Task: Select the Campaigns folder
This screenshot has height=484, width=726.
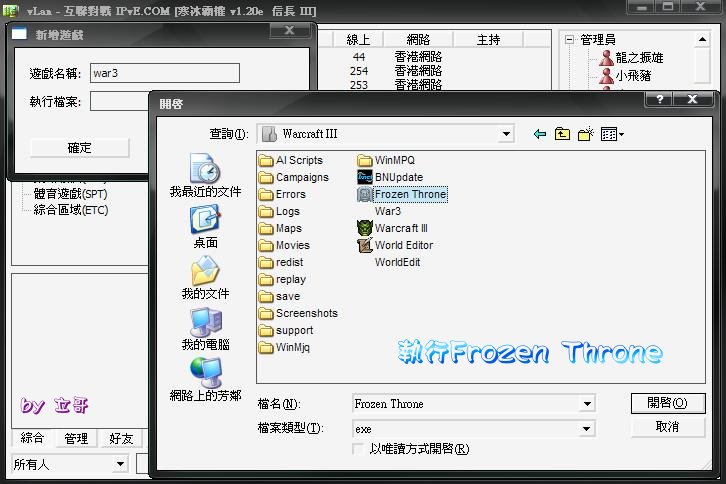Action: (x=294, y=177)
